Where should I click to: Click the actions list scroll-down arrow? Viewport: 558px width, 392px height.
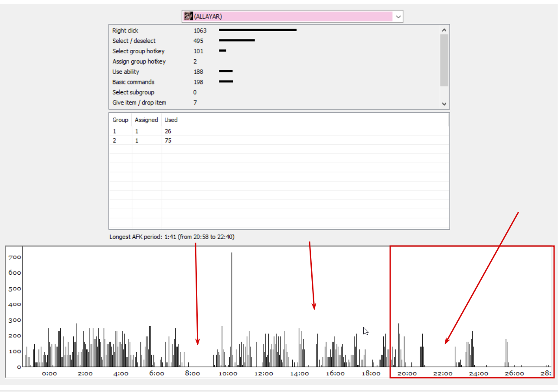[444, 104]
